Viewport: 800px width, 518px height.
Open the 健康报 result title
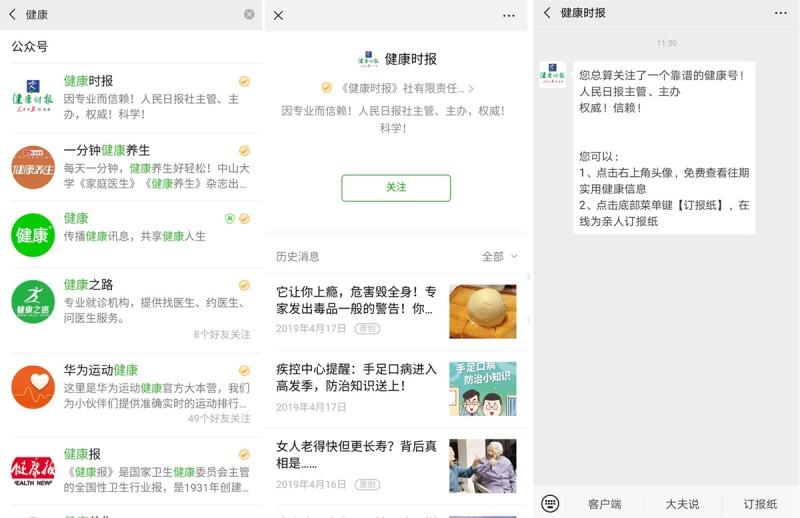(82, 454)
